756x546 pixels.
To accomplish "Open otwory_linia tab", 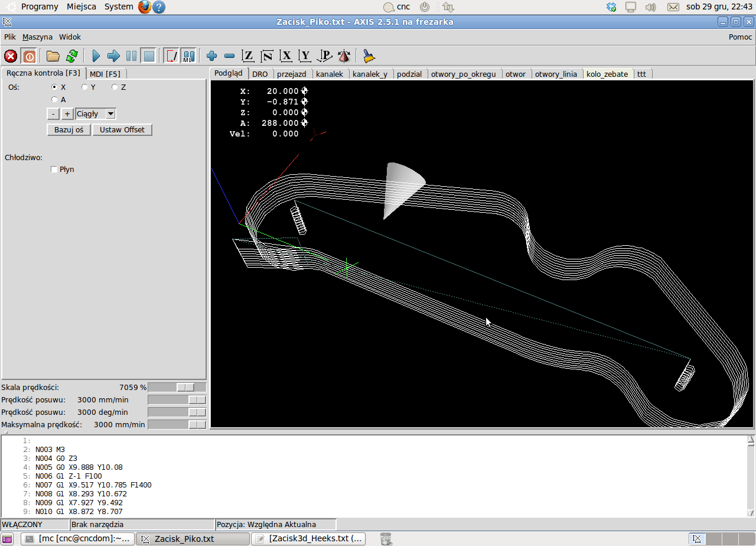I will click(x=556, y=74).
